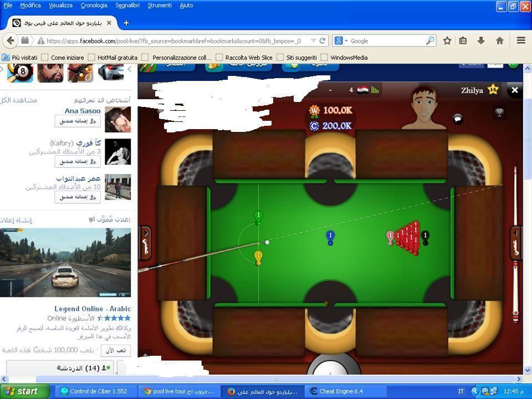
Task: Click the IT language indicator in tray
Action: tap(461, 391)
